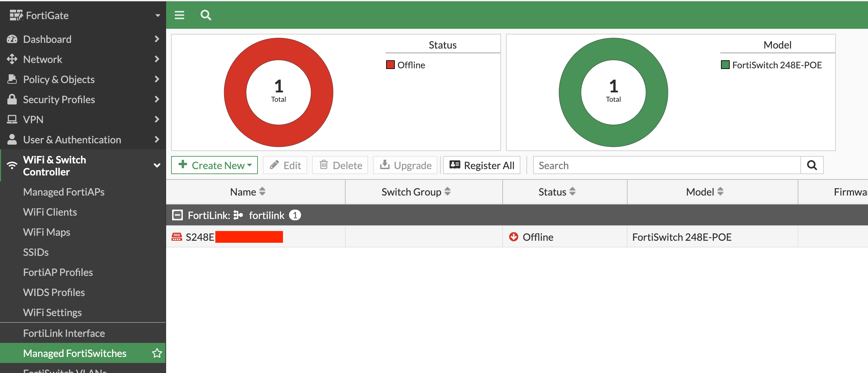Click the red Offline legend swatch
The image size is (868, 373).
pyautogui.click(x=390, y=65)
